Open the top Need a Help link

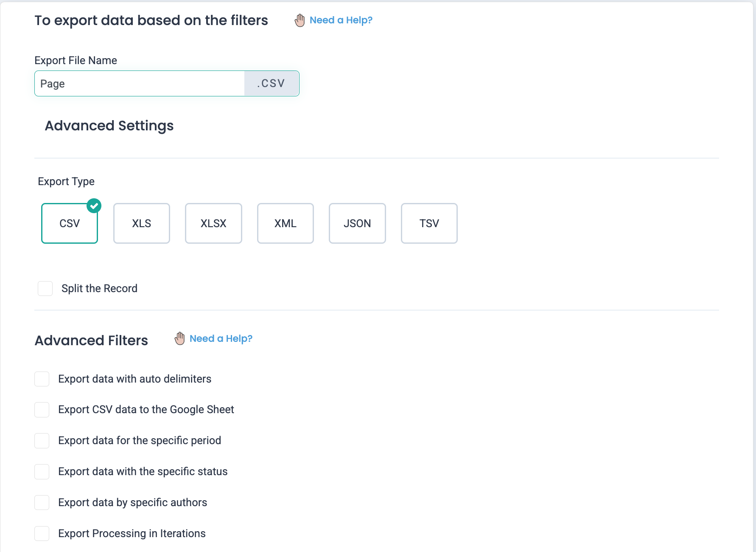coord(341,20)
